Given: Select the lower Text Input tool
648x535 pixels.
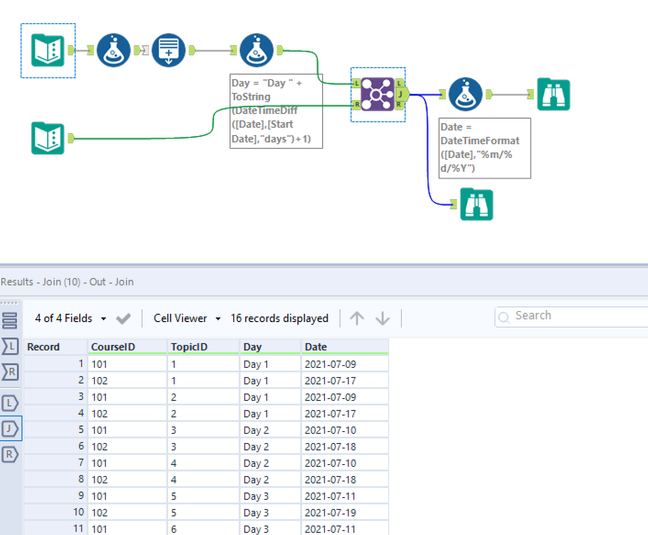Looking at the screenshot, I should click(x=48, y=138).
